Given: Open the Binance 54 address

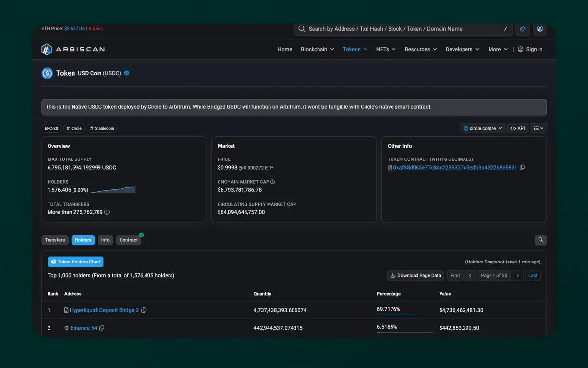Looking at the screenshot, I should [84, 328].
